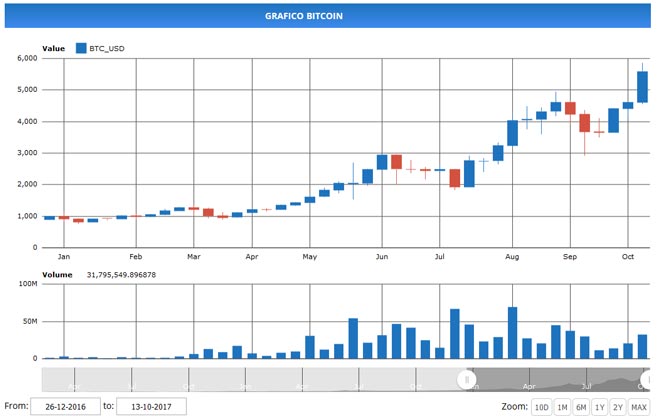The image size is (660, 418).
Task: Toggle the BTC_USD series legend label
Action: click(107, 48)
